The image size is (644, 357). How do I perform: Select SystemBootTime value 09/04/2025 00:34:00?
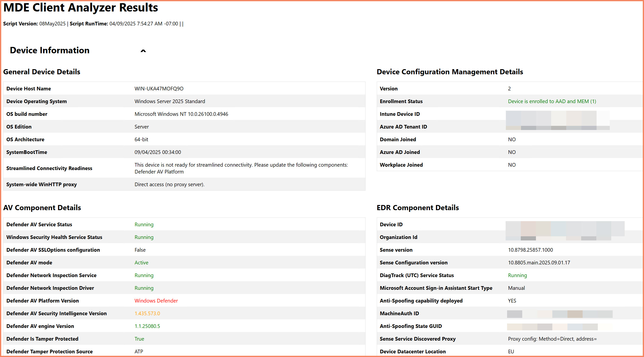158,152
